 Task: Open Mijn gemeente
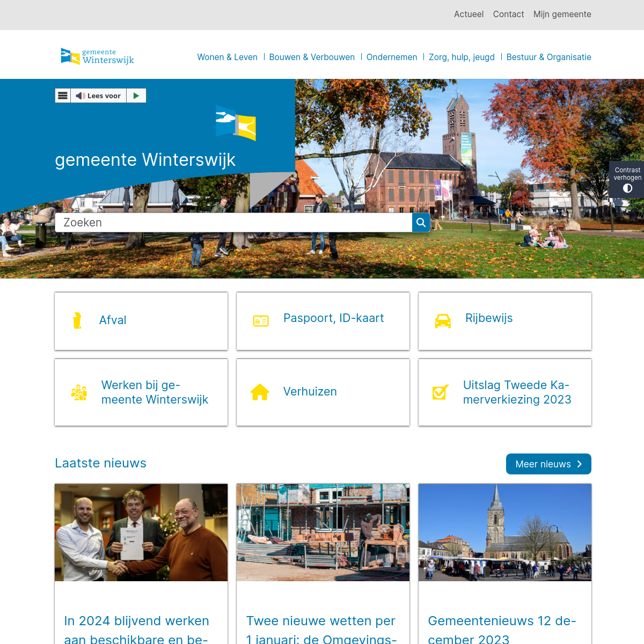pyautogui.click(x=562, y=14)
